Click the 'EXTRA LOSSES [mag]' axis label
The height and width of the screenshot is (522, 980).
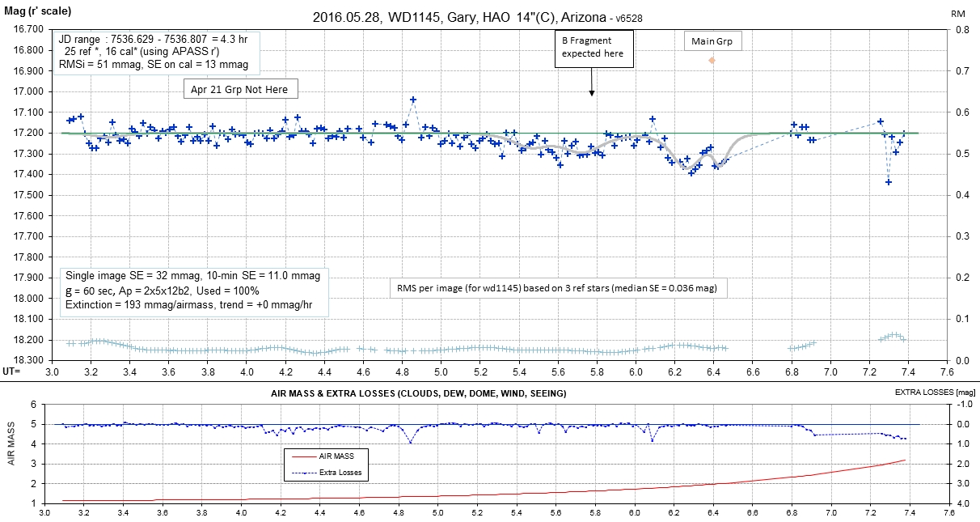click(x=936, y=393)
